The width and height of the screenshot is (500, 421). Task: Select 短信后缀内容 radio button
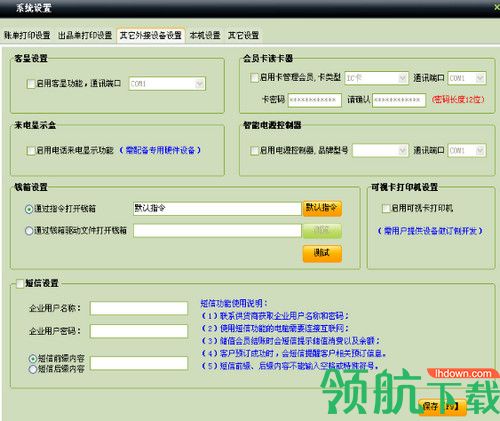pos(32,369)
